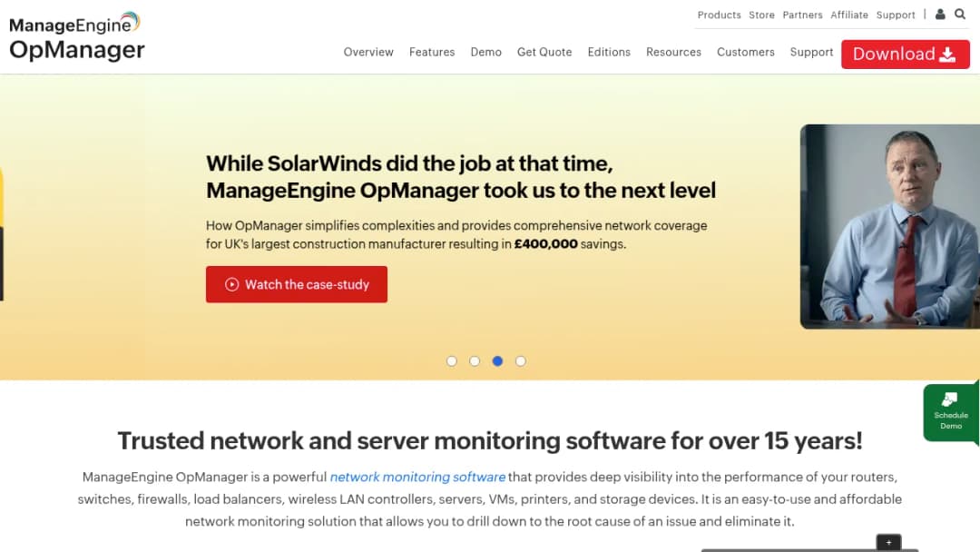The height and width of the screenshot is (552, 980).
Task: Open the Overview menu item
Action: [x=368, y=53]
